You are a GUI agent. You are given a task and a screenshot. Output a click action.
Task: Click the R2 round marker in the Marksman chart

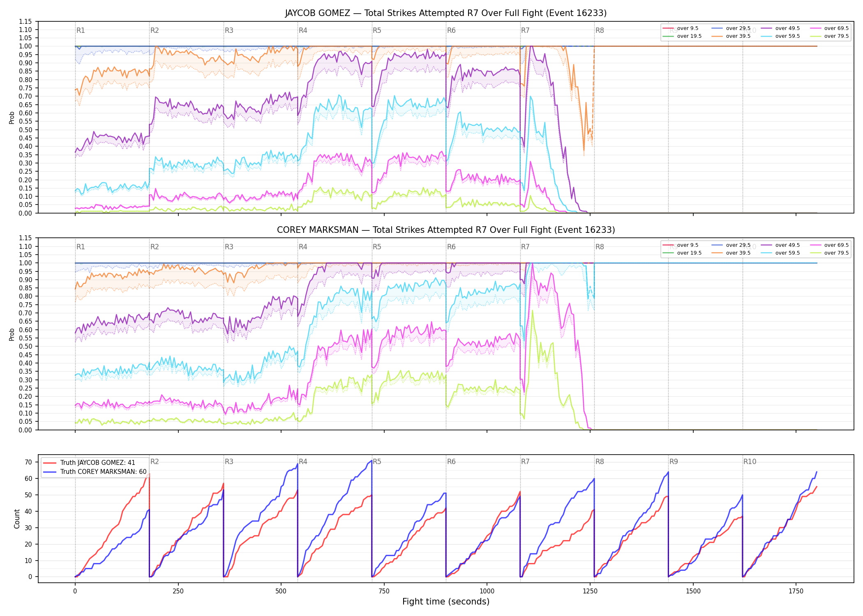155,247
